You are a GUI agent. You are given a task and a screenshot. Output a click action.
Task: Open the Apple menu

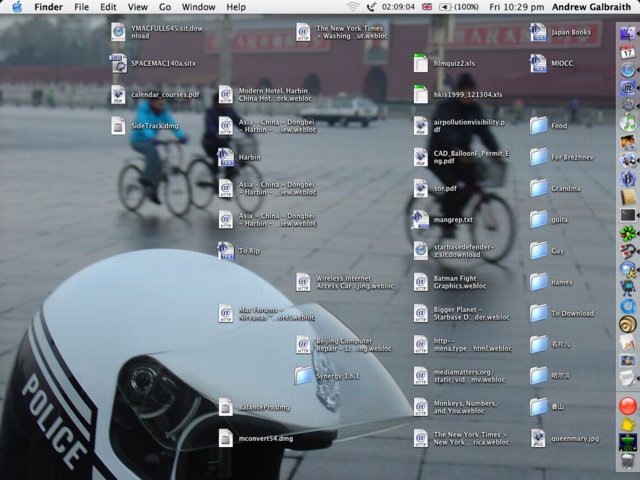[x=17, y=7]
